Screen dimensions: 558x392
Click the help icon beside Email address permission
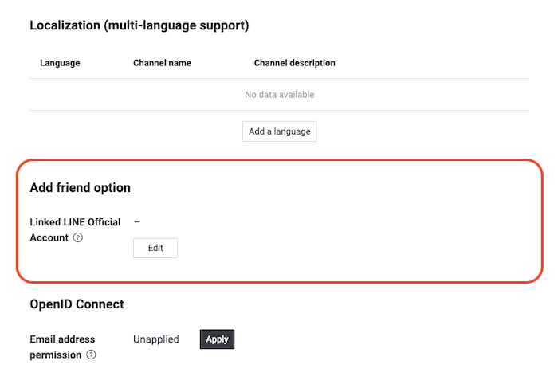click(x=91, y=355)
